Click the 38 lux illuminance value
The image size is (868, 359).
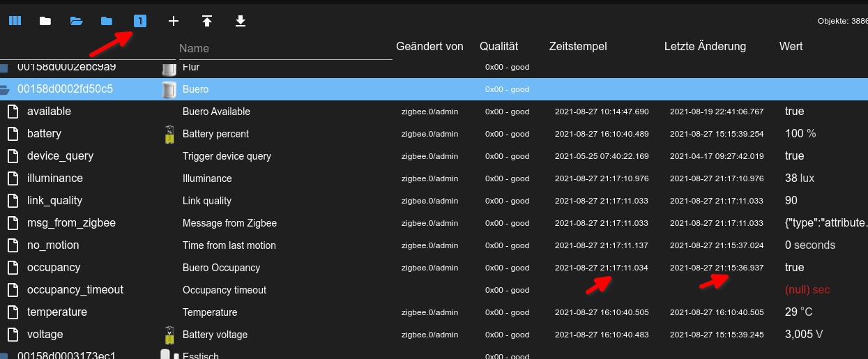click(799, 178)
